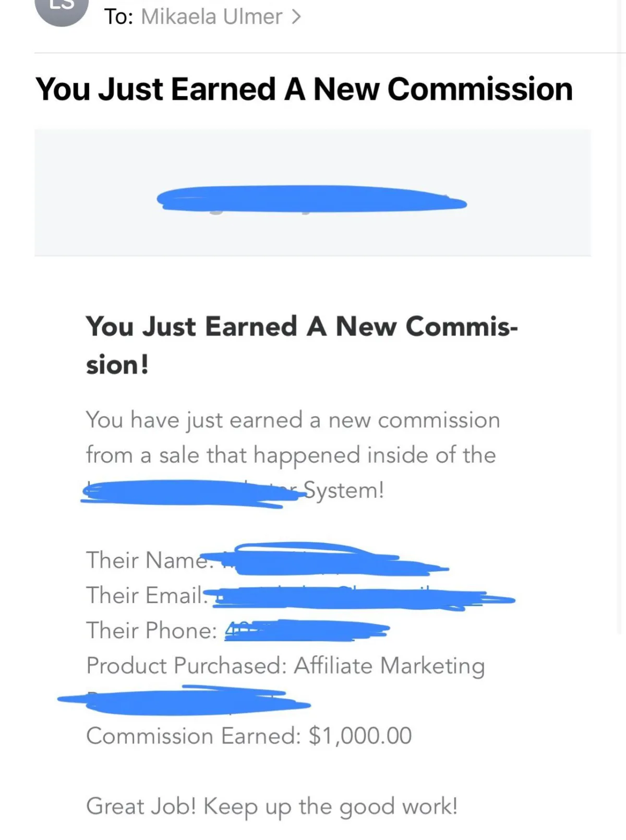Click the gray banner area of the email
The image size is (626, 840).
click(312, 193)
